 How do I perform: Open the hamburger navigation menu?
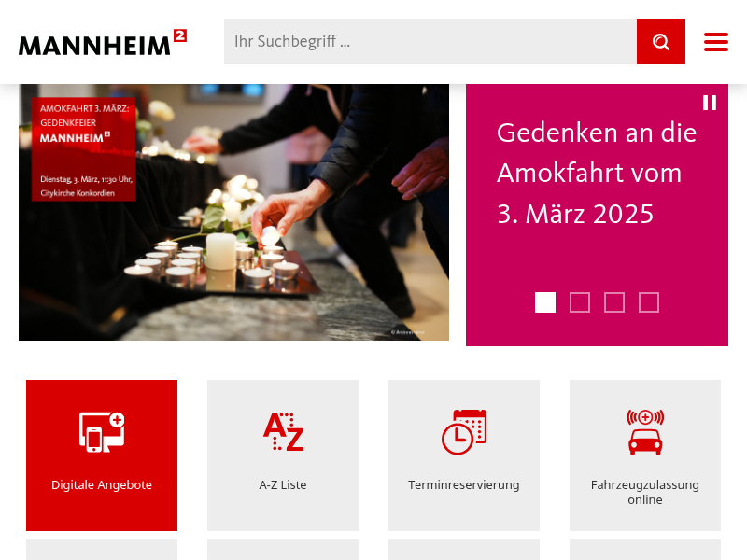716,42
